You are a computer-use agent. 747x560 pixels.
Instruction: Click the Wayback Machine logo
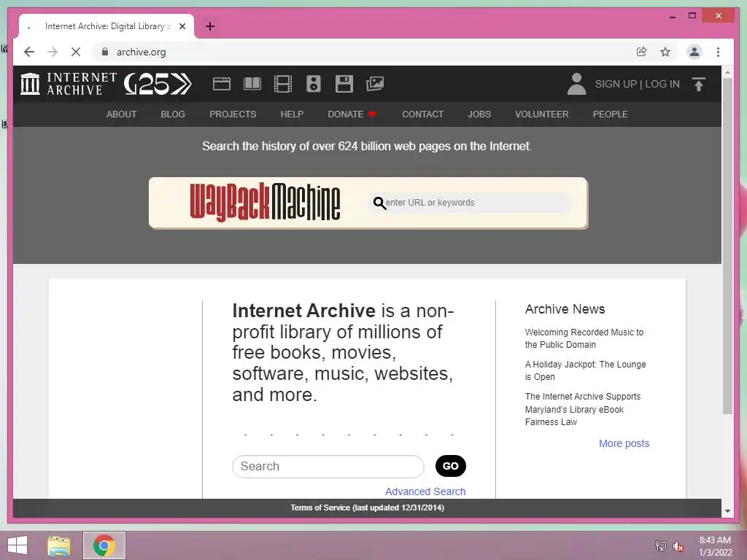[265, 203]
